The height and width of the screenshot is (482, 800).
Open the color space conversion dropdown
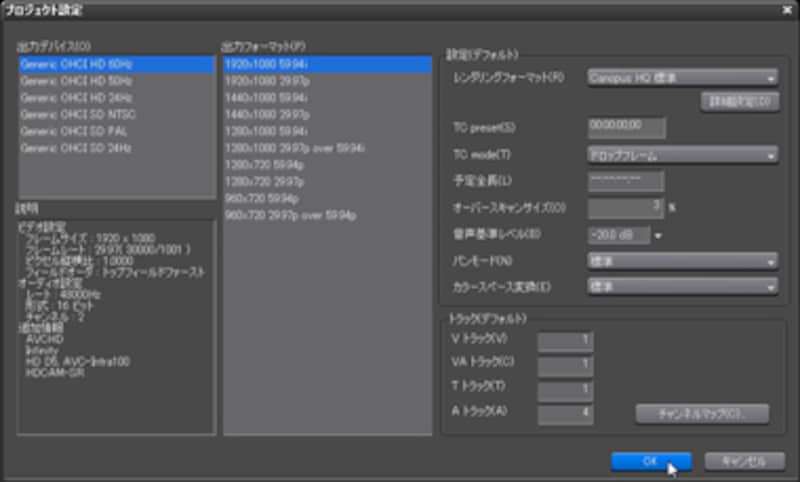click(683, 287)
